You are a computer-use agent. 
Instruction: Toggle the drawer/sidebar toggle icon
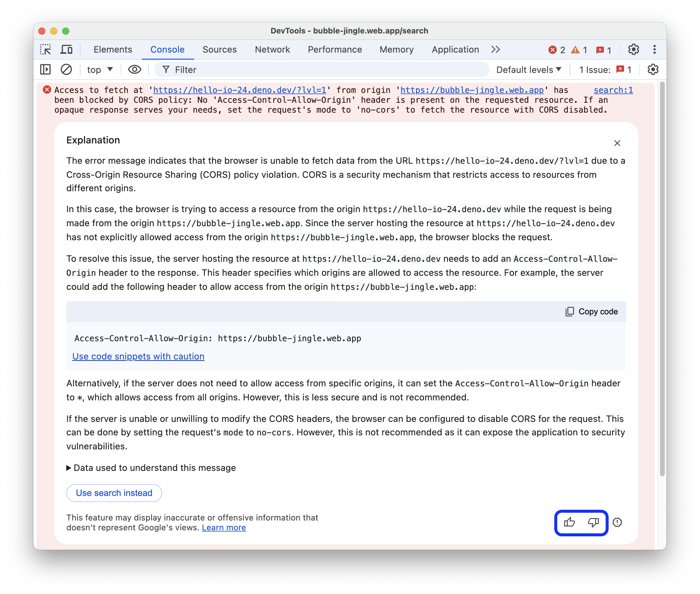(47, 70)
